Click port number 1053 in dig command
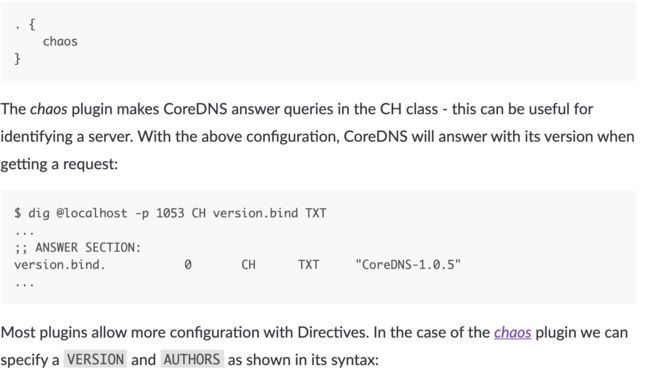The image size is (650, 378). 170,213
